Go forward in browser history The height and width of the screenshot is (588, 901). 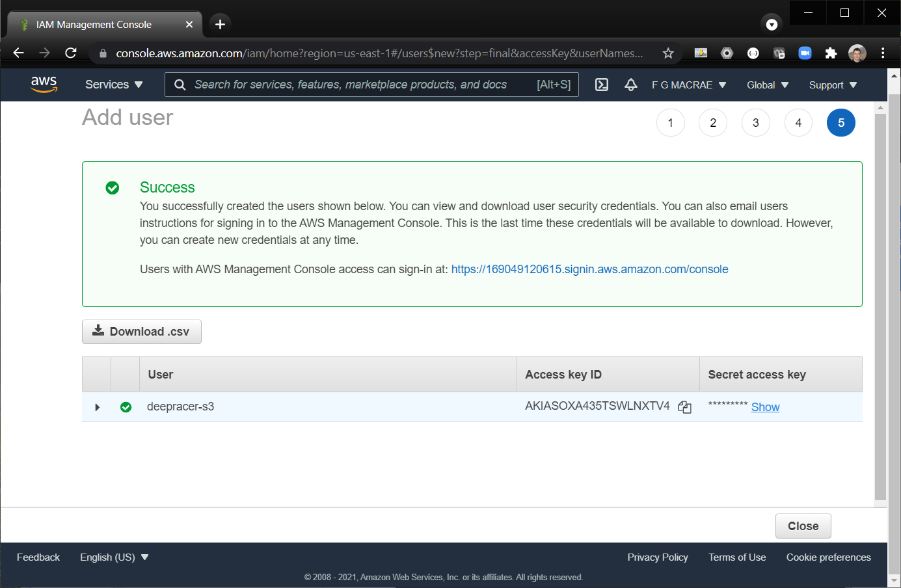(45, 53)
